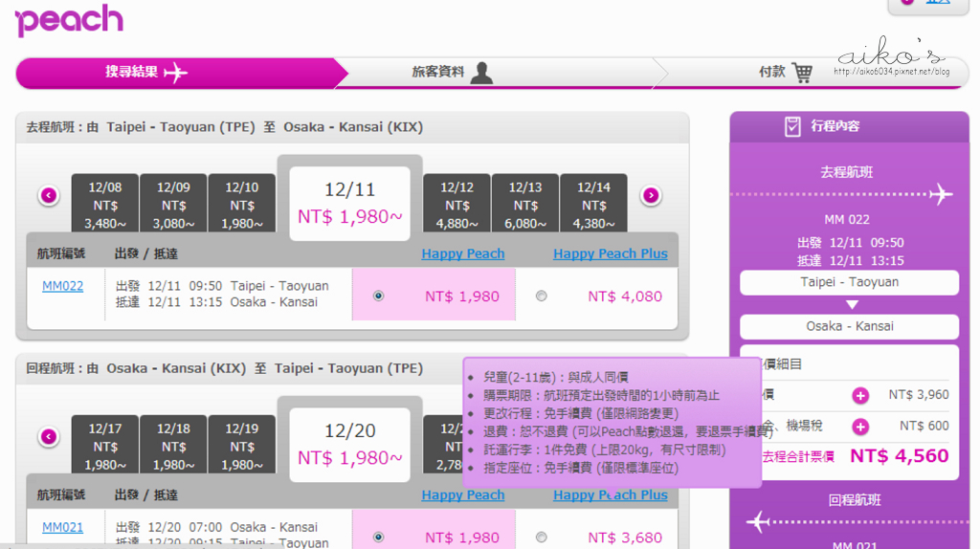Select Happy Peach fare NT$ 1,980 for MM022

click(379, 296)
